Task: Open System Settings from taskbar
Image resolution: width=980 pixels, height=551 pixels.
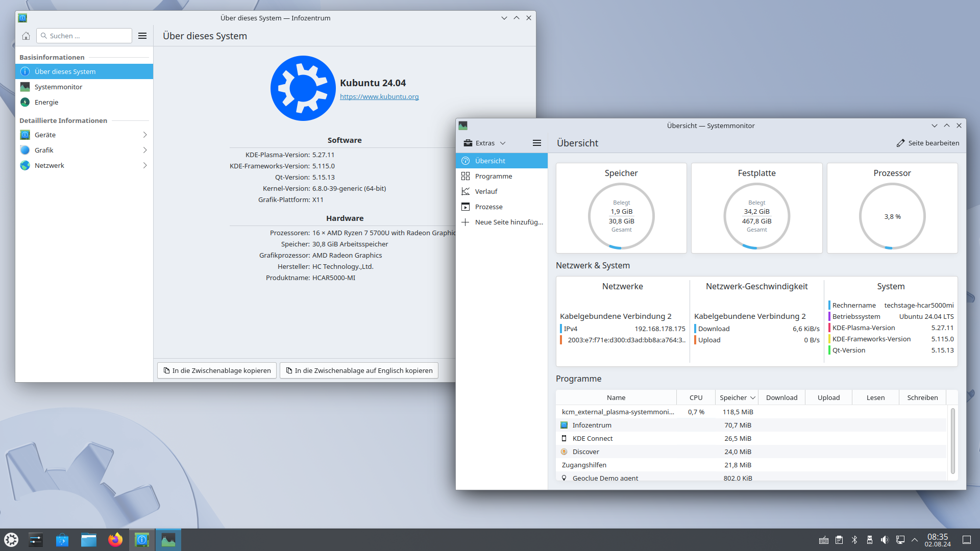Action: pyautogui.click(x=36, y=540)
